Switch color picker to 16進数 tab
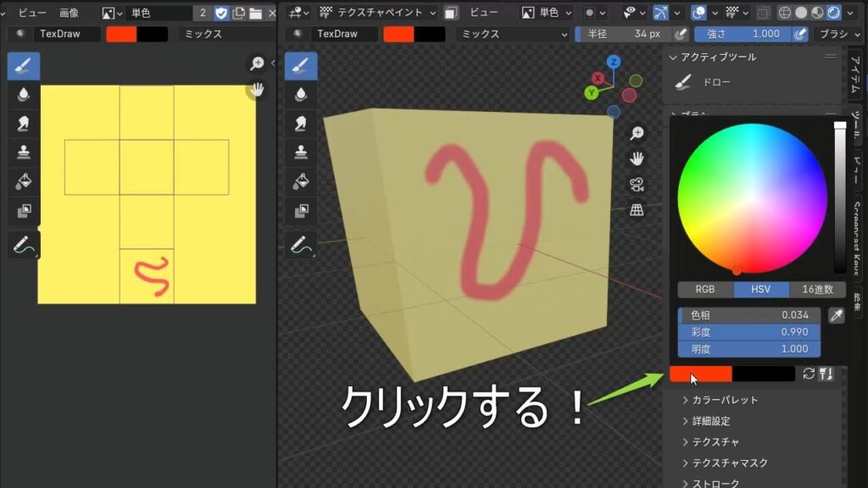Viewport: 868px width, 488px height. pyautogui.click(x=818, y=290)
